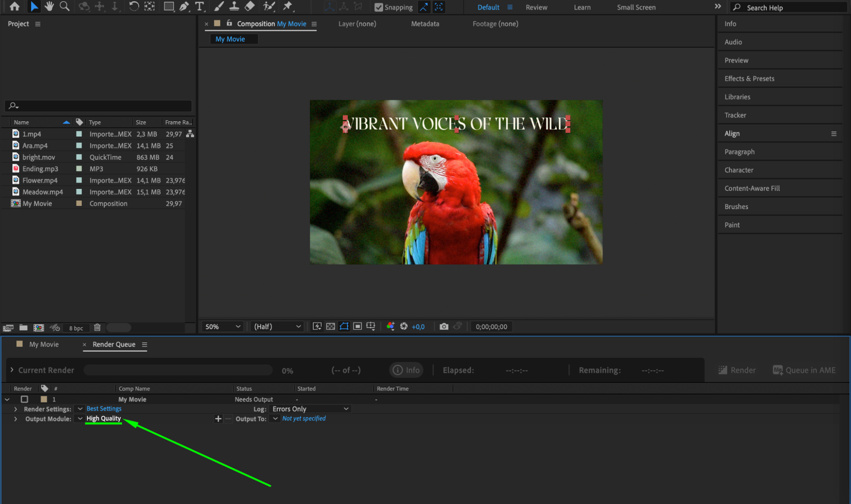The image size is (851, 504).
Task: Click the Best Settings link
Action: (104, 409)
